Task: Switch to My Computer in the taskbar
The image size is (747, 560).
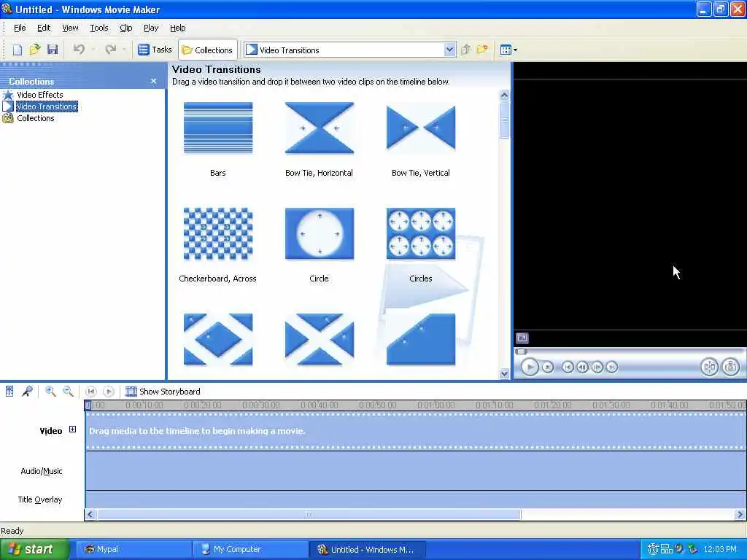Action: pyautogui.click(x=251, y=550)
